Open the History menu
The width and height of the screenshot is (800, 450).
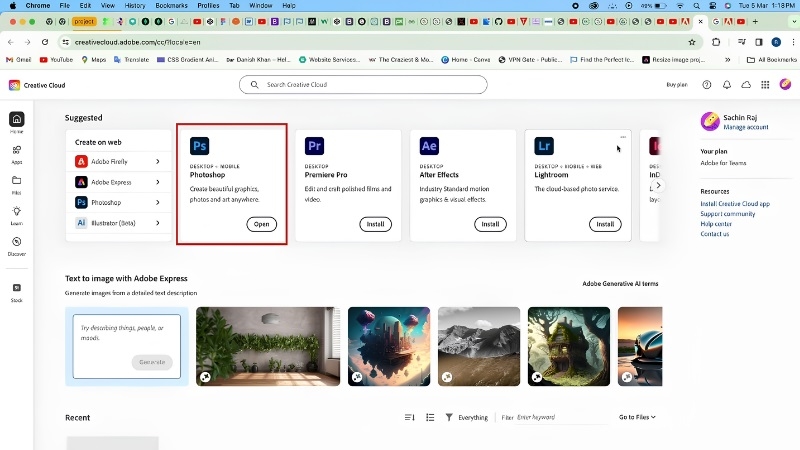135,6
